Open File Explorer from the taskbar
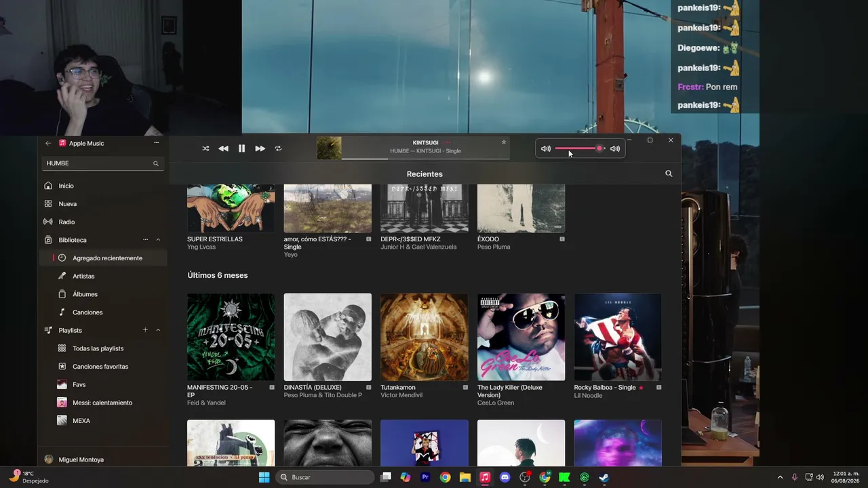The height and width of the screenshot is (488, 868). tap(465, 477)
